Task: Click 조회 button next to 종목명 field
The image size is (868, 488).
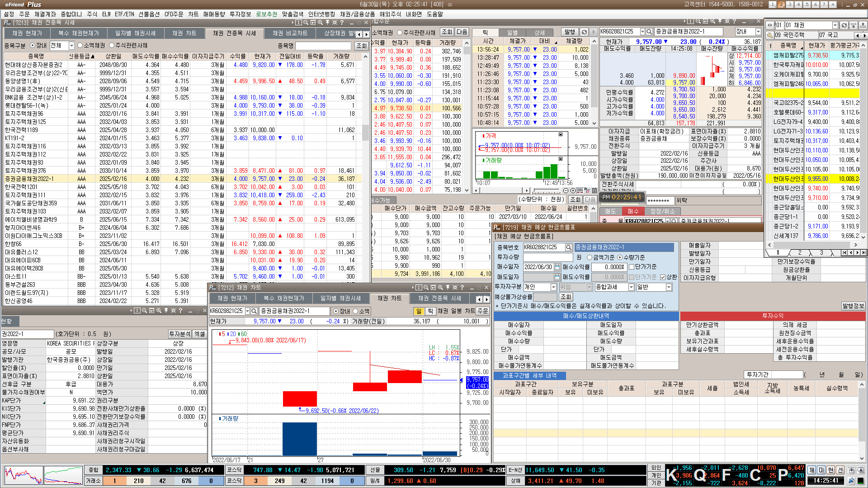Action: click(x=361, y=46)
